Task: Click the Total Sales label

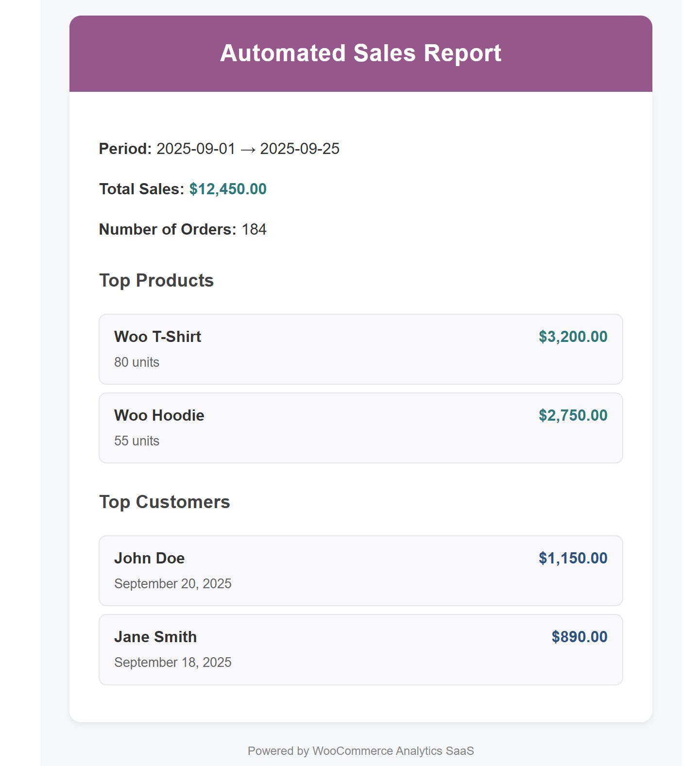Action: (x=141, y=189)
